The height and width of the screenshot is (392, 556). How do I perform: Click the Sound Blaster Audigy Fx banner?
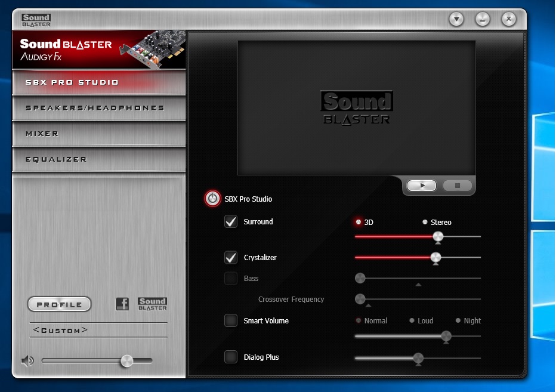tap(99, 50)
